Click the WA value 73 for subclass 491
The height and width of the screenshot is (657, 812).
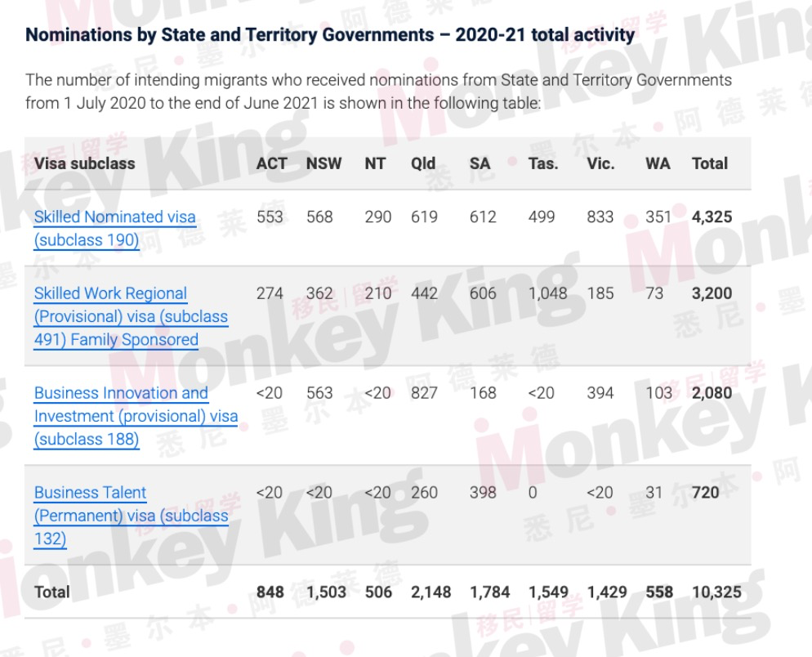point(654,293)
